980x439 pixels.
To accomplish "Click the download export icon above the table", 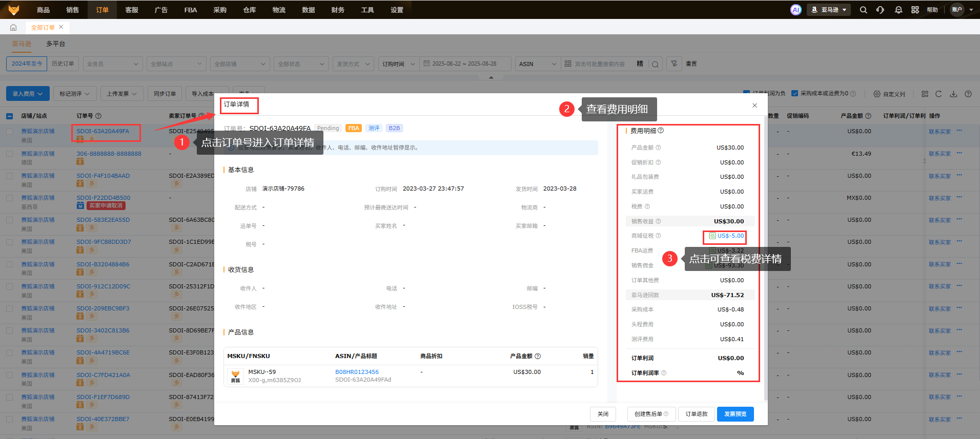I will [953, 94].
